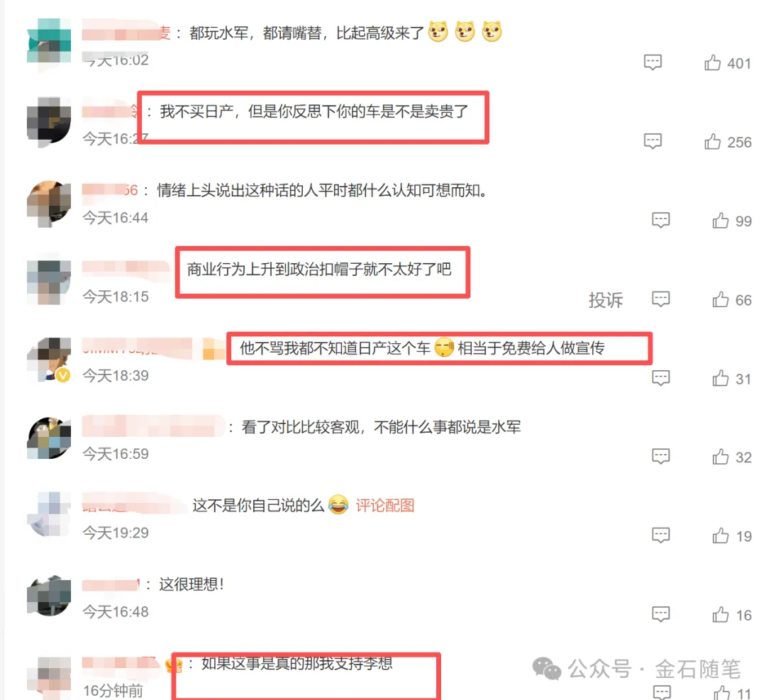Like the 今天16:59 comment with 32 likes
766x700 pixels.
[720, 457]
